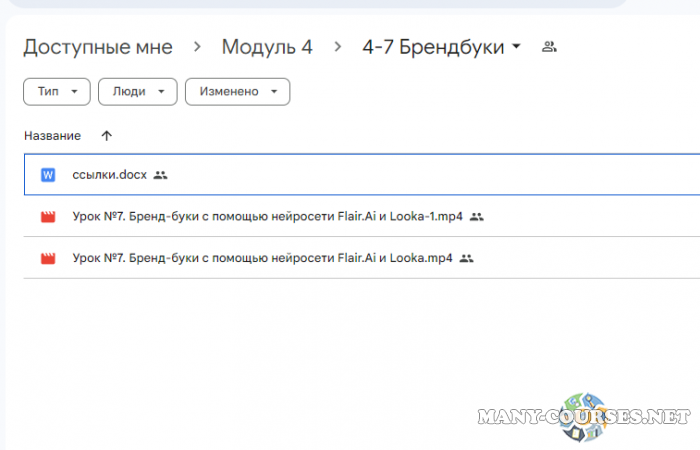Open the Люди filter dropdown
The height and width of the screenshot is (450, 700).
tap(137, 92)
